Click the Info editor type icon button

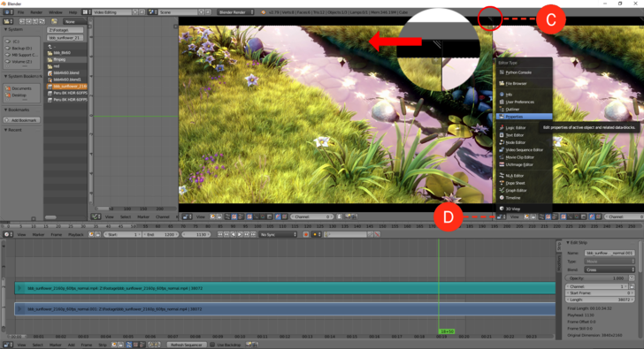tap(8, 12)
